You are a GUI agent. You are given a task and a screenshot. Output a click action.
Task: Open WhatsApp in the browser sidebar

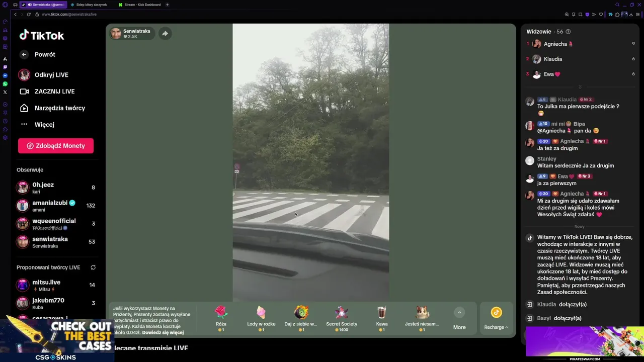(5, 84)
